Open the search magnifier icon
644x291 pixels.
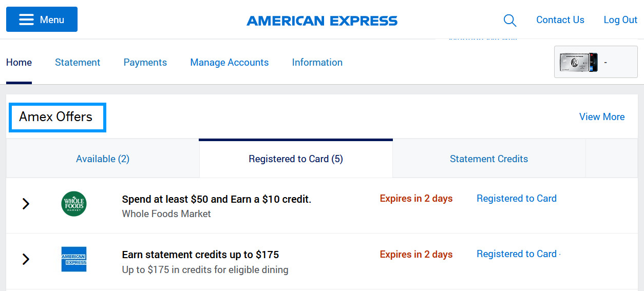tap(509, 20)
